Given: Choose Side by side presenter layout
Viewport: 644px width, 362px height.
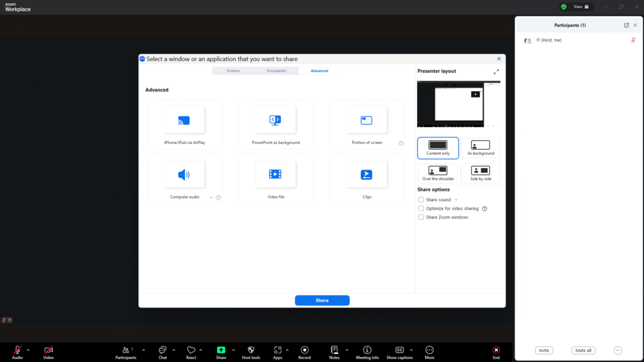Looking at the screenshot, I should tap(480, 173).
